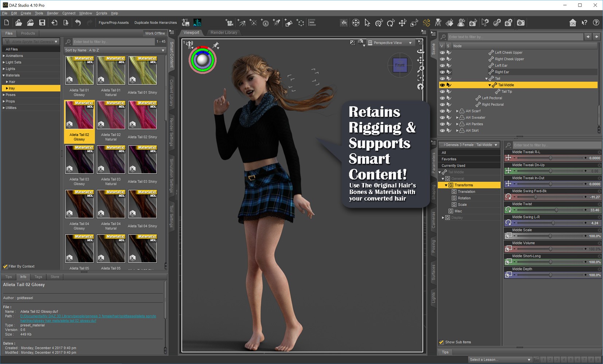Select the Region Navigator figure tool
The height and width of the screenshot is (364, 603).
[461, 23]
